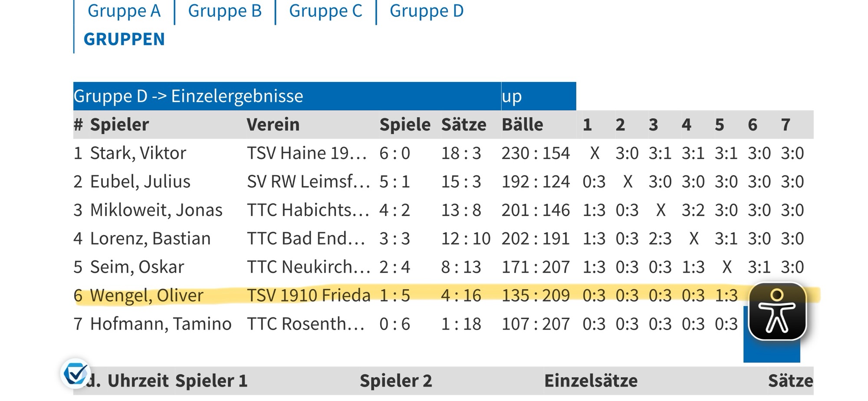Click player name Hofmann, Tamino
The image size is (868, 401).
[161, 324]
